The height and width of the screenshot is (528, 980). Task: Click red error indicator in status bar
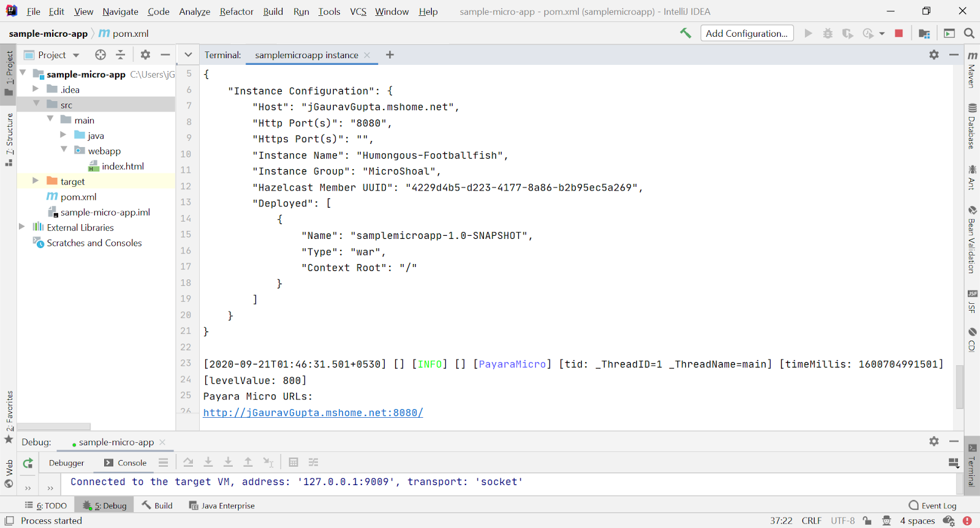967,521
